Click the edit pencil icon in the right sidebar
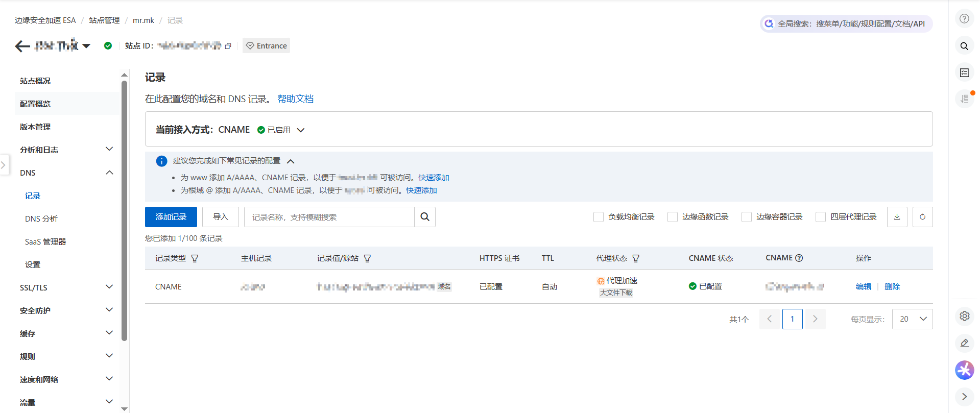The height and width of the screenshot is (413, 980). pos(964,343)
